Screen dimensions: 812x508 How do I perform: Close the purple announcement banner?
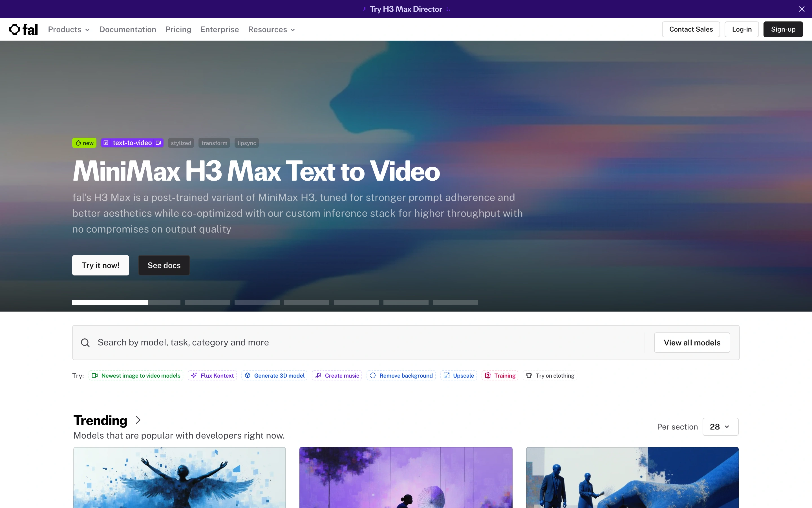[802, 9]
